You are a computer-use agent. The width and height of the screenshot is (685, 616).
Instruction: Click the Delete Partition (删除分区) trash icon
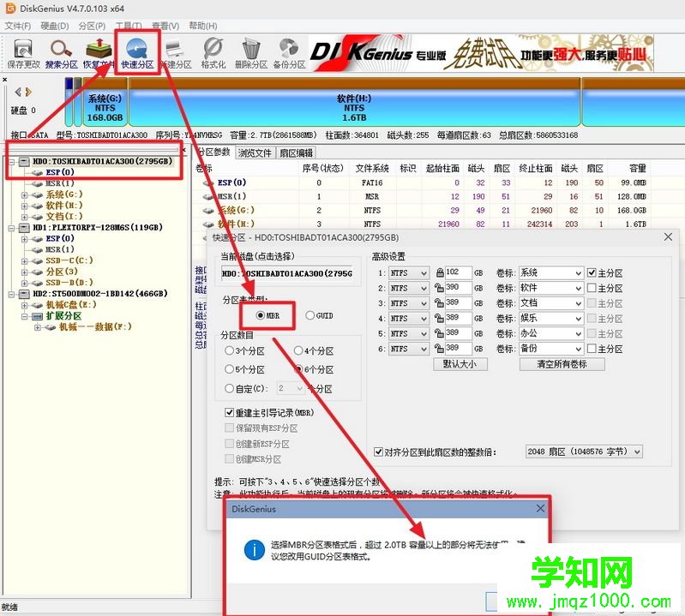[x=251, y=53]
